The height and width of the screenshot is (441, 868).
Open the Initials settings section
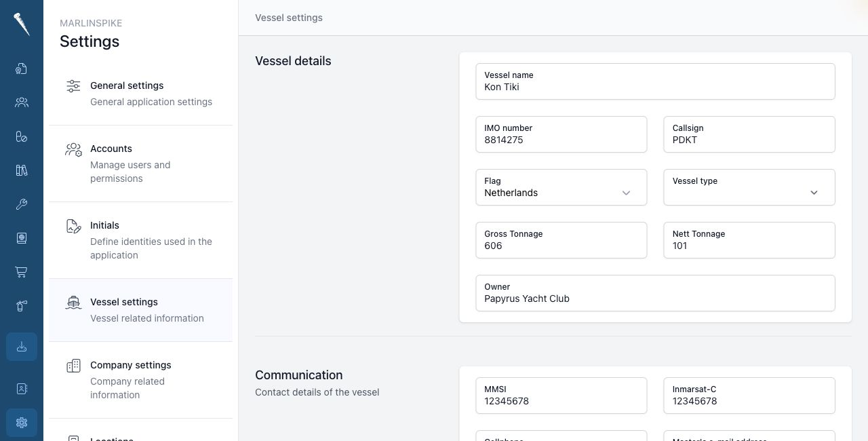click(140, 240)
